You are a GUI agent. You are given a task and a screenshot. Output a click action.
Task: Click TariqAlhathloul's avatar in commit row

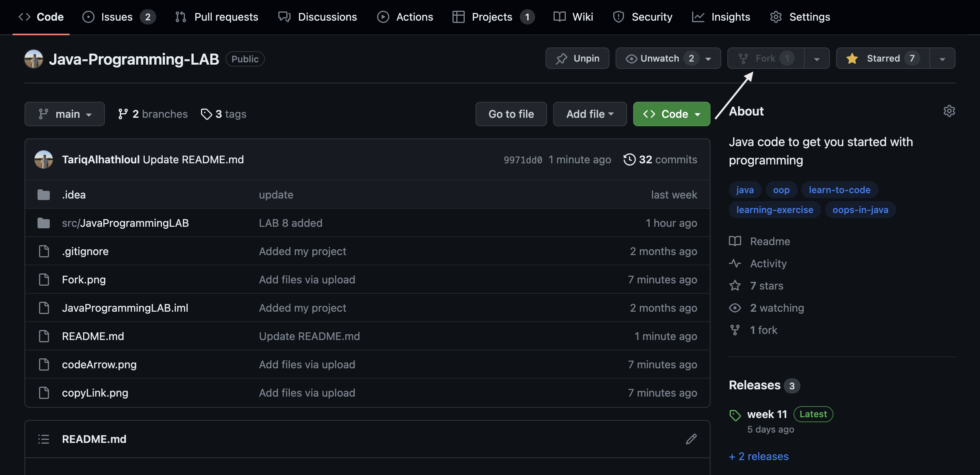click(44, 159)
